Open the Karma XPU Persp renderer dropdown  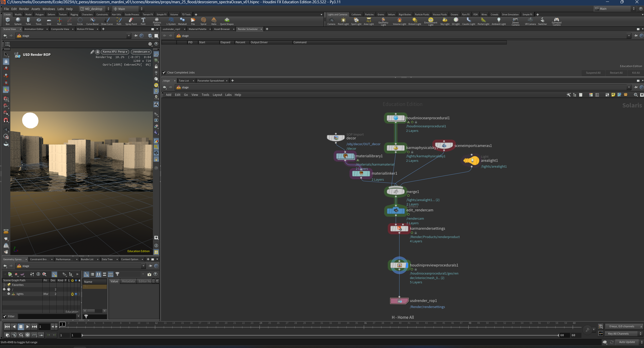[115, 52]
